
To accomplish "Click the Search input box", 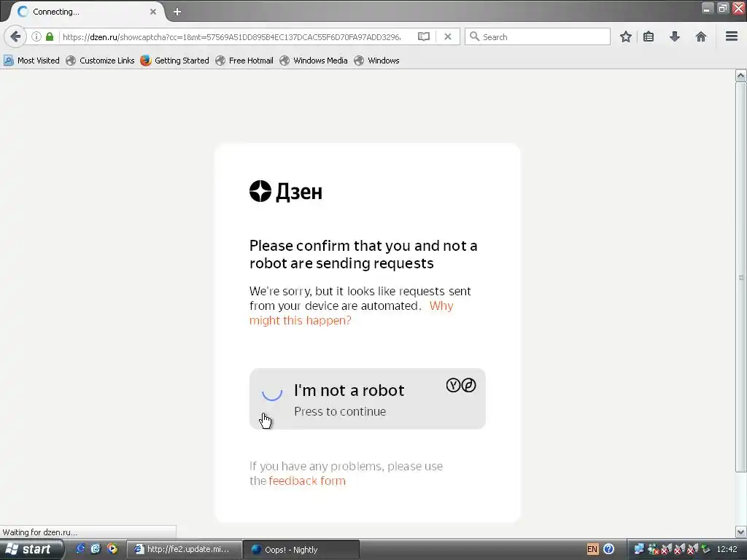I will (538, 36).
